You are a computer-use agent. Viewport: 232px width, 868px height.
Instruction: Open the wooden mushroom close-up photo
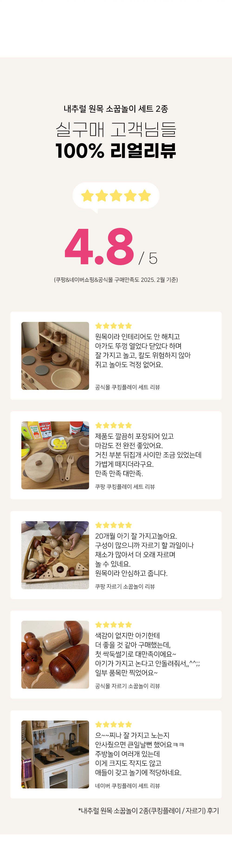pos(55,655)
